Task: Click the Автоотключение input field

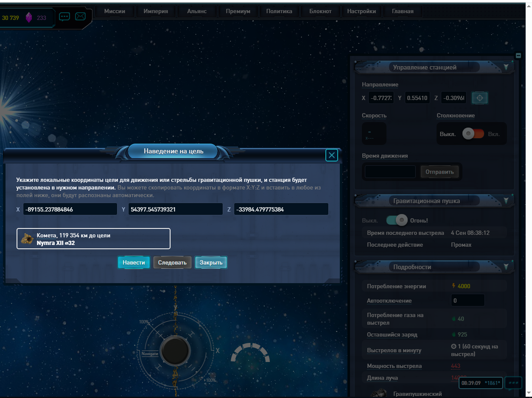Action: [468, 301]
